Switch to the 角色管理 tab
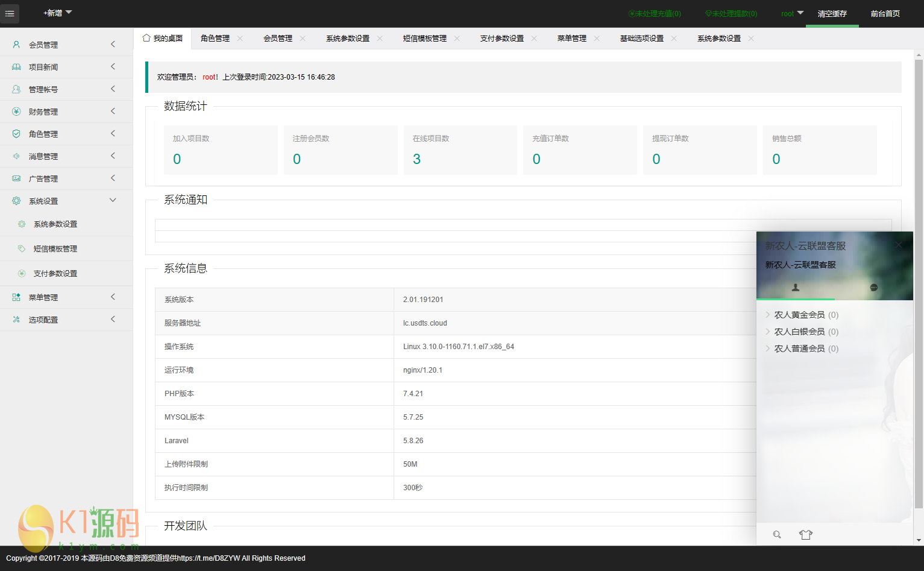Image resolution: width=924 pixels, height=571 pixels. coord(215,39)
